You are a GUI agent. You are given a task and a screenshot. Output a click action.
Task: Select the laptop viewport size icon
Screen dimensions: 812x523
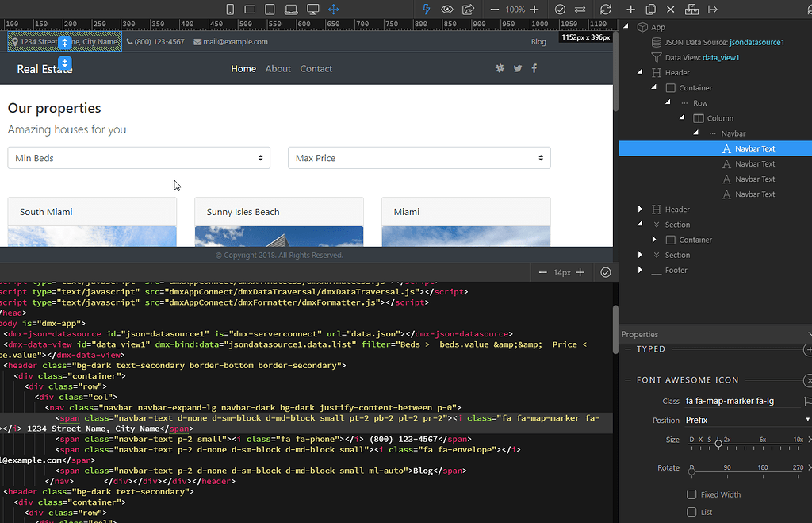click(291, 10)
